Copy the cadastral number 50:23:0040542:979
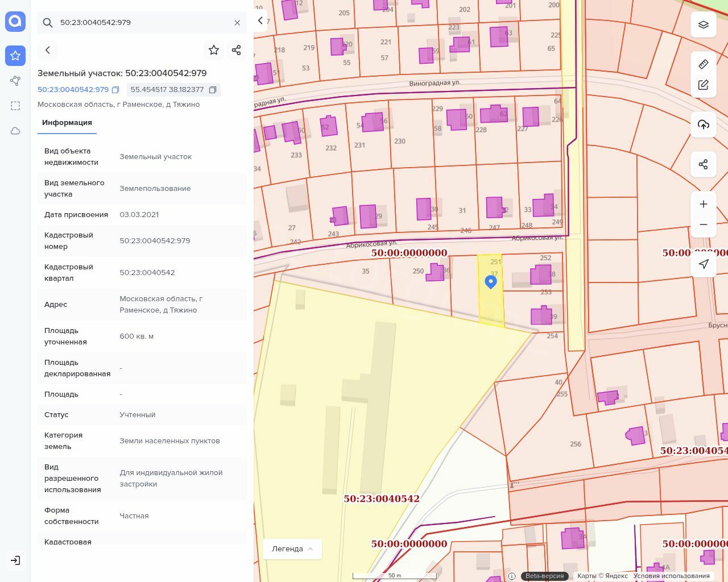728x582 pixels. click(x=115, y=90)
